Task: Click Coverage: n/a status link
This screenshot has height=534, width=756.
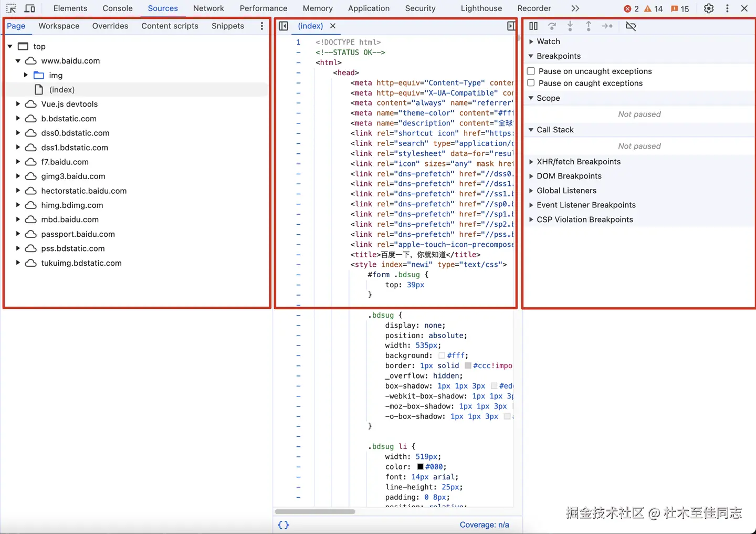Action: [484, 525]
